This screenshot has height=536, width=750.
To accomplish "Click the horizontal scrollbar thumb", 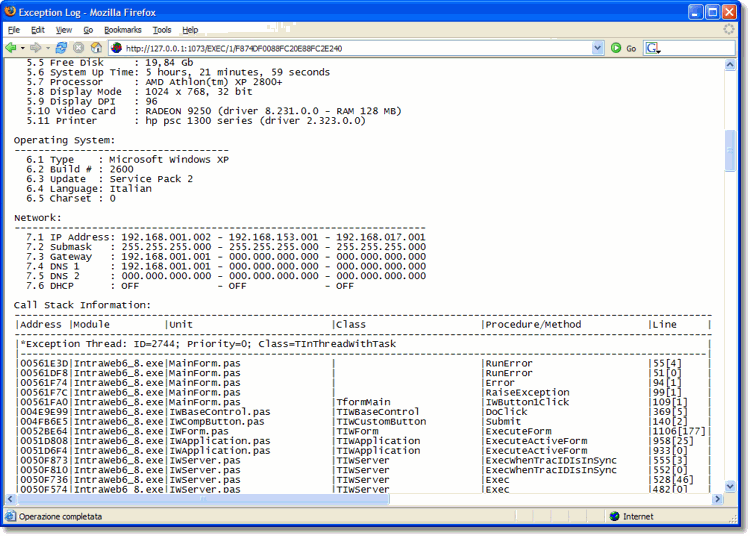I will pyautogui.click(x=203, y=499).
